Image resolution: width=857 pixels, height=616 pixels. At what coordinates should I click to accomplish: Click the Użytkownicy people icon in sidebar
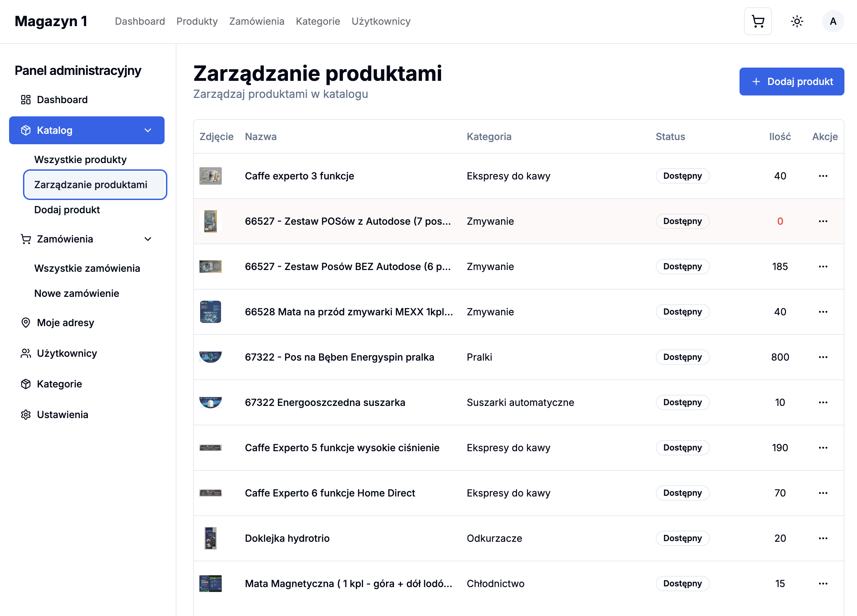click(26, 353)
